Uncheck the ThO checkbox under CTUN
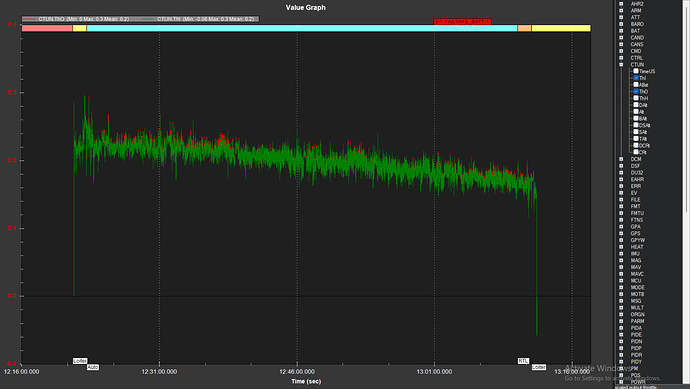The width and height of the screenshot is (690, 389). point(636,92)
